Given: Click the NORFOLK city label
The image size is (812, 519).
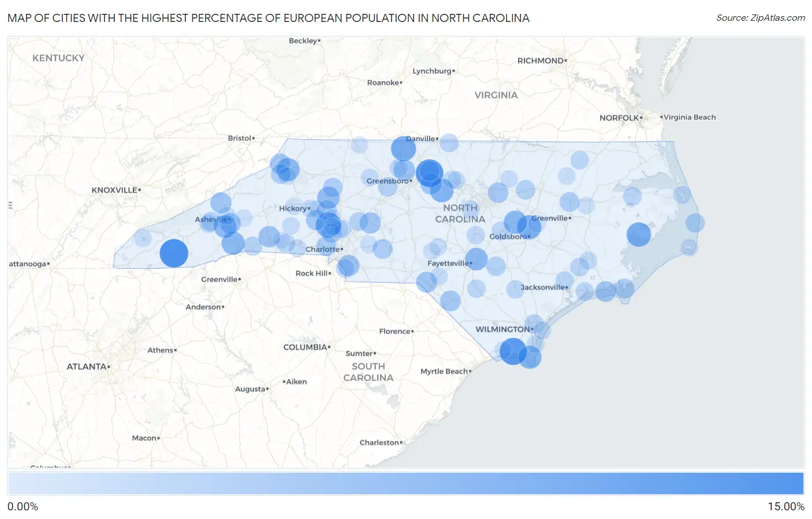Looking at the screenshot, I should tap(620, 118).
